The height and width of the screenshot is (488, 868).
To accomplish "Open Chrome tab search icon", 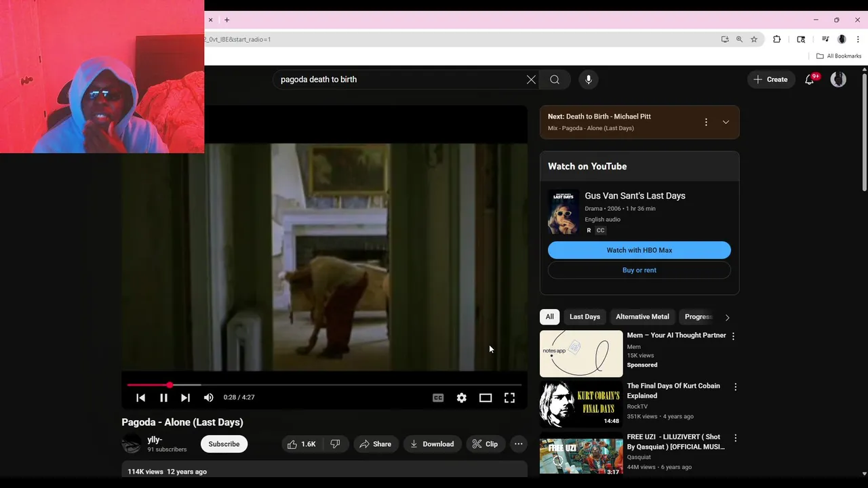I will click(801, 39).
